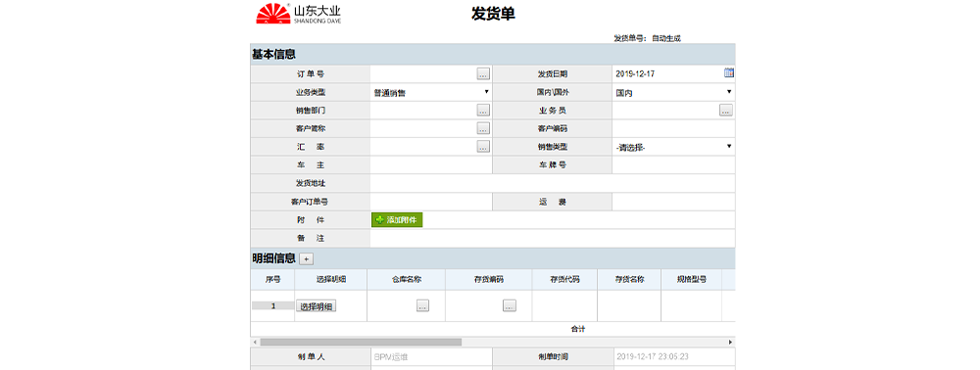
Task: Click the 明细信息 section header
Action: click(273, 258)
